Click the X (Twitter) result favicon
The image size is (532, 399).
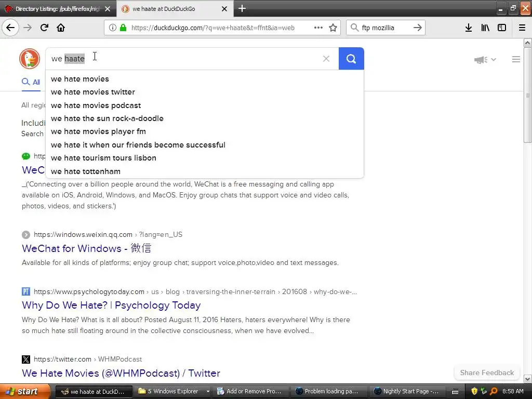tap(26, 360)
